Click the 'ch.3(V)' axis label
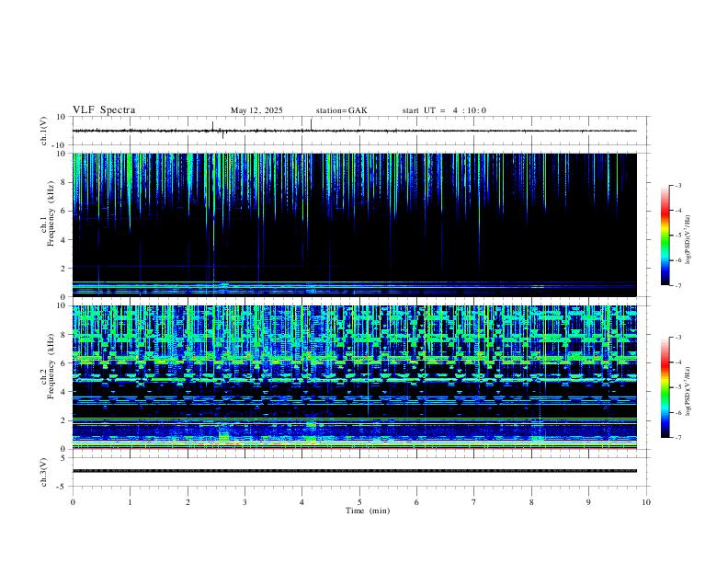This screenshot has width=728, height=563. (x=44, y=473)
